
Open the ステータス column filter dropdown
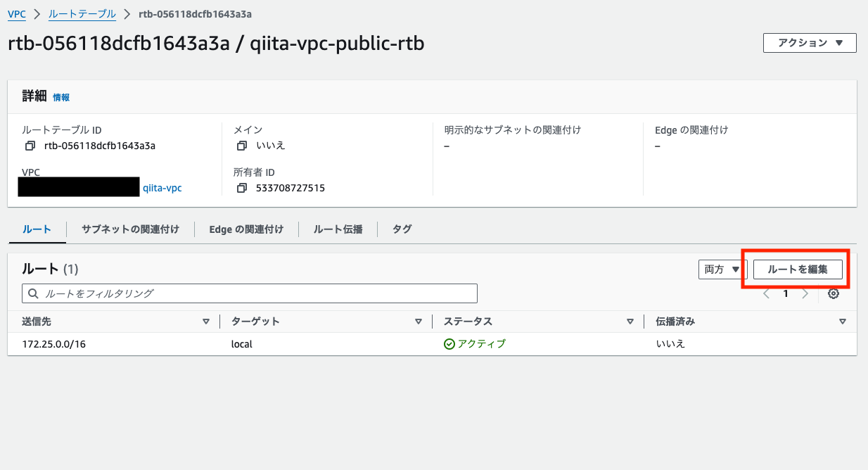tap(629, 321)
